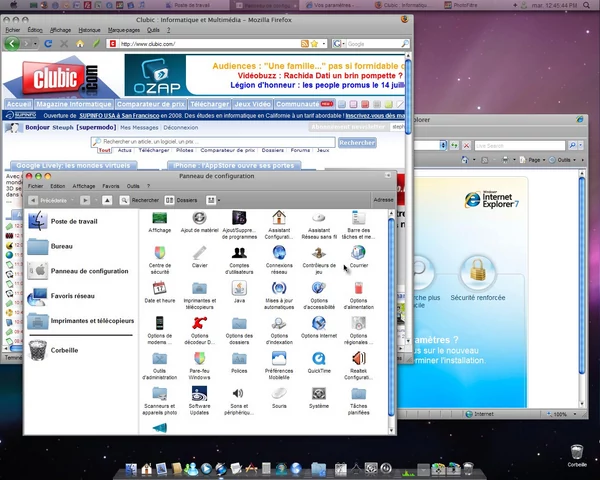Open Centre de sécurité shield icon

point(160,253)
